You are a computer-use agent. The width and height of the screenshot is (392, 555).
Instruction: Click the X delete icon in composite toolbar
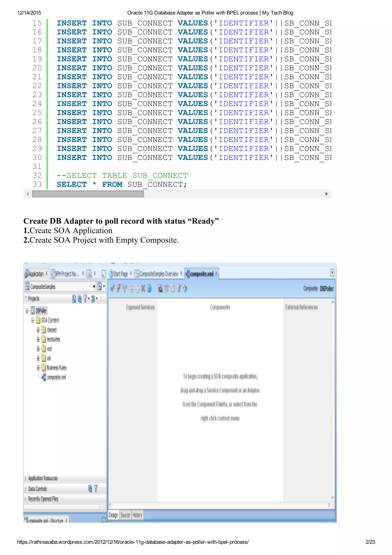coord(143,288)
